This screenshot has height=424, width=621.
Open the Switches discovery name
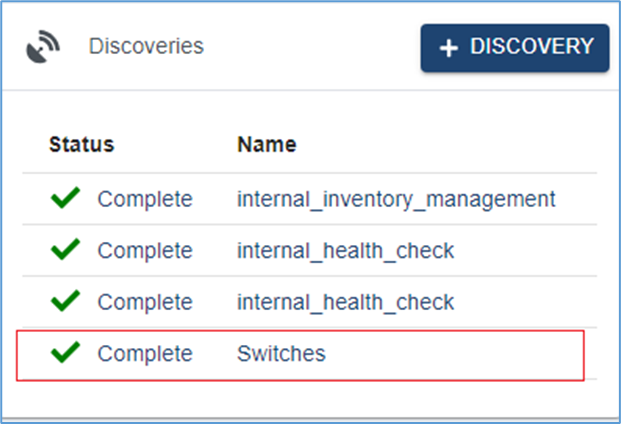coord(281,353)
